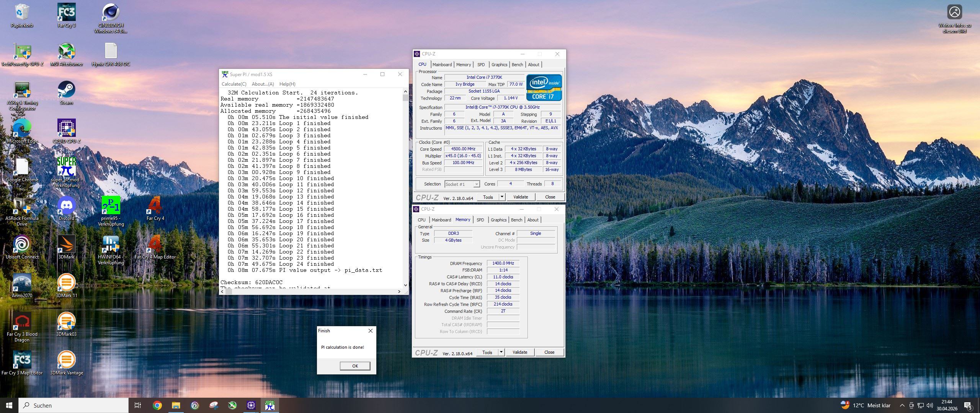
Task: Open the super_pi_mod Verknüpfung desktop icon
Action: pos(66,172)
